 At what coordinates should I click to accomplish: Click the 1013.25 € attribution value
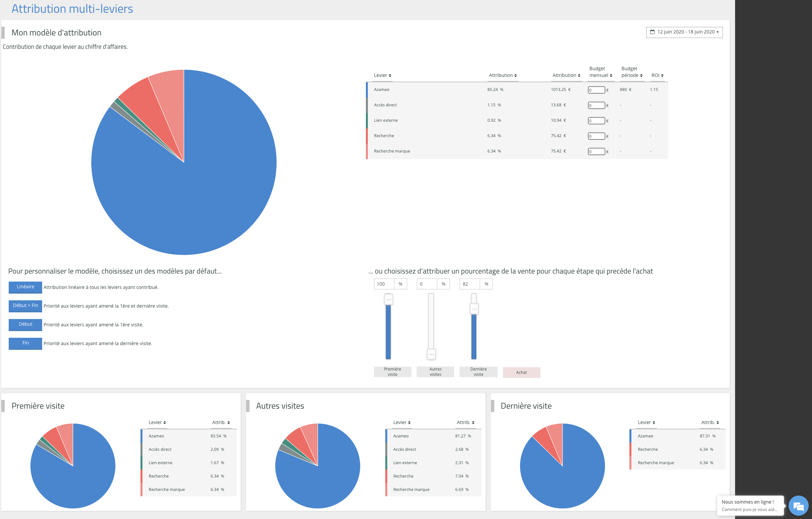point(561,90)
